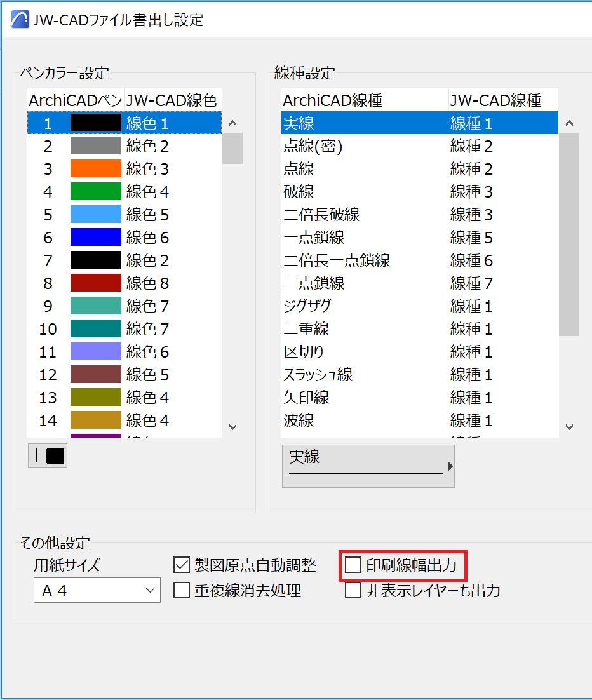The height and width of the screenshot is (700, 592).
Task: Select the orange swatch of pen 3
Action: click(x=95, y=169)
